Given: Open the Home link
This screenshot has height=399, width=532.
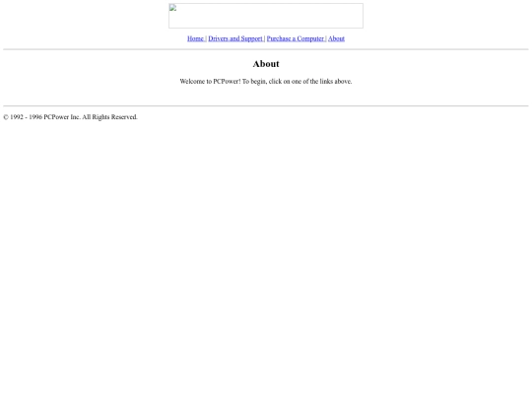Looking at the screenshot, I should pos(195,38).
